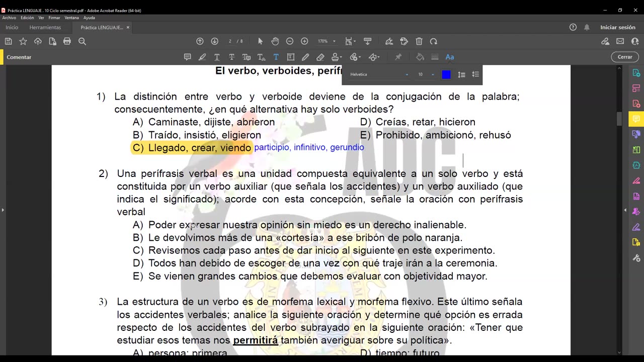The height and width of the screenshot is (362, 644).
Task: Open more tools wrench sidebar icon
Action: (636, 257)
